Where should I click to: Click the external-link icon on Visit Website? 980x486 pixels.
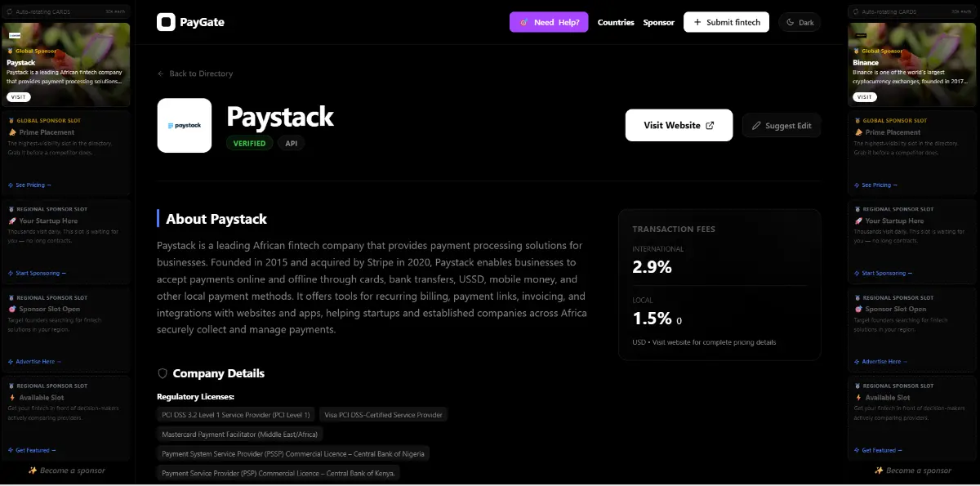(710, 125)
